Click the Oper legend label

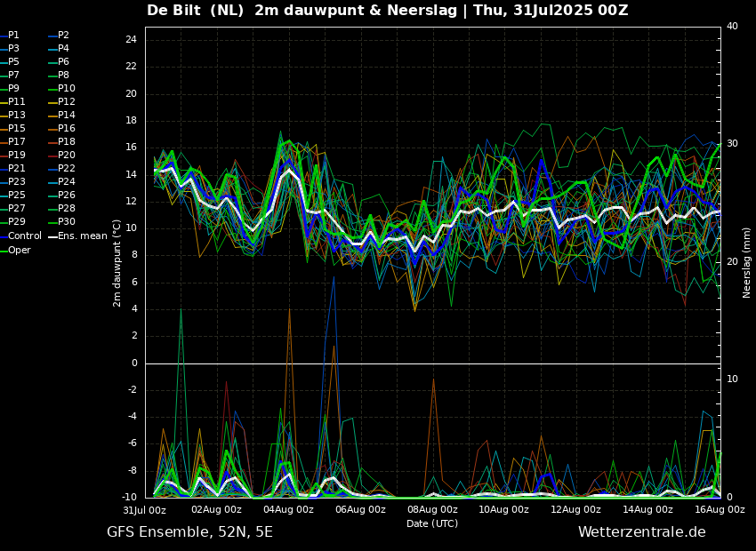click(x=20, y=250)
